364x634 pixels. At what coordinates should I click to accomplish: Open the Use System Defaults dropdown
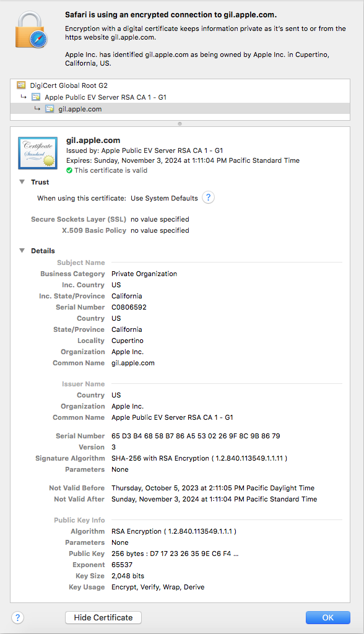click(164, 198)
